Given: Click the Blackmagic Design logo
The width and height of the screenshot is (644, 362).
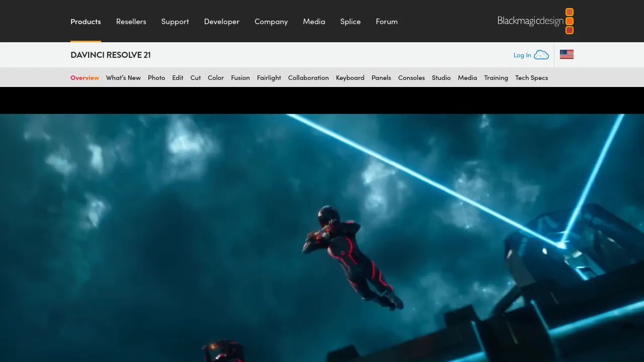Looking at the screenshot, I should (x=535, y=21).
